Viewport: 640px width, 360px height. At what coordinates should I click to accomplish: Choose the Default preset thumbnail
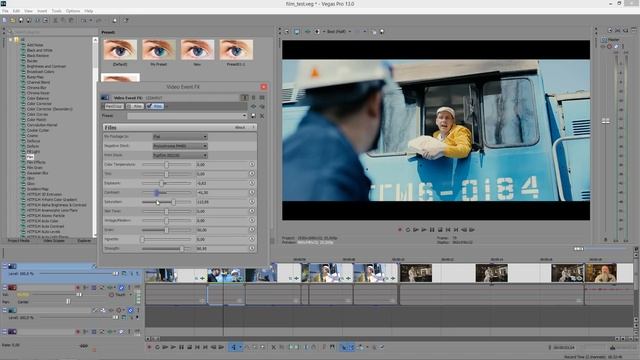tap(120, 50)
